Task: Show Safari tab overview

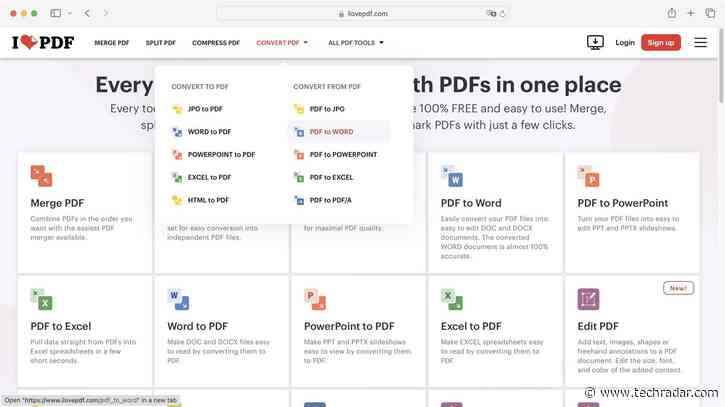Action: point(710,13)
